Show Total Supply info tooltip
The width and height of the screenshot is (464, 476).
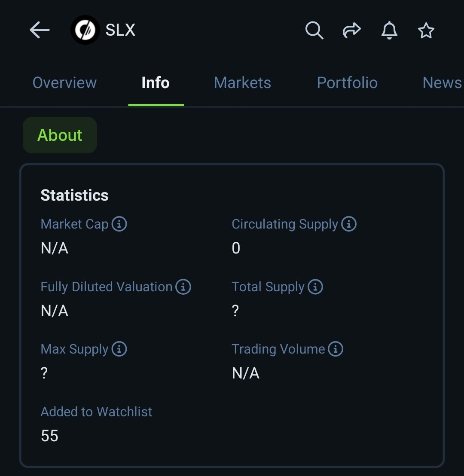point(315,287)
